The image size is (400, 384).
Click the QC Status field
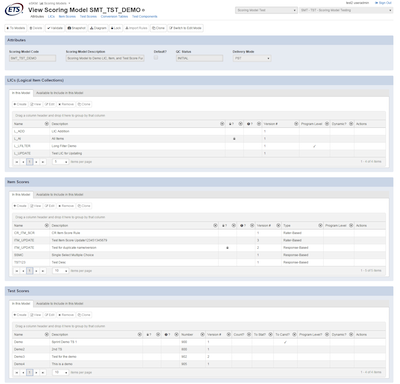199,58
